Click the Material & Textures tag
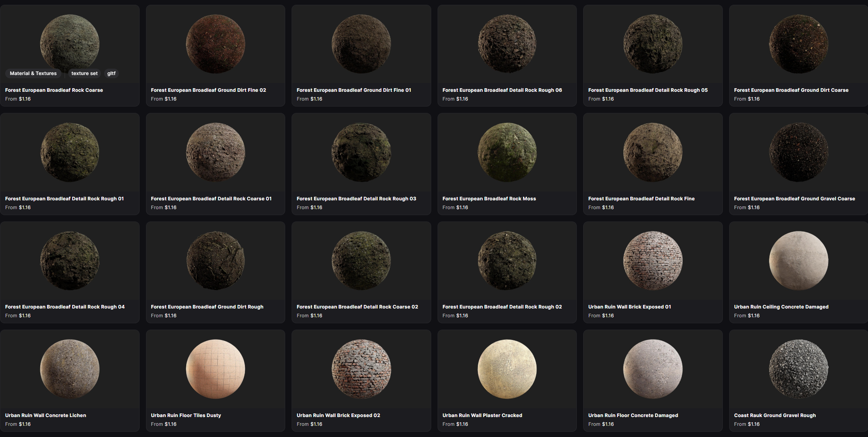 pos(33,73)
